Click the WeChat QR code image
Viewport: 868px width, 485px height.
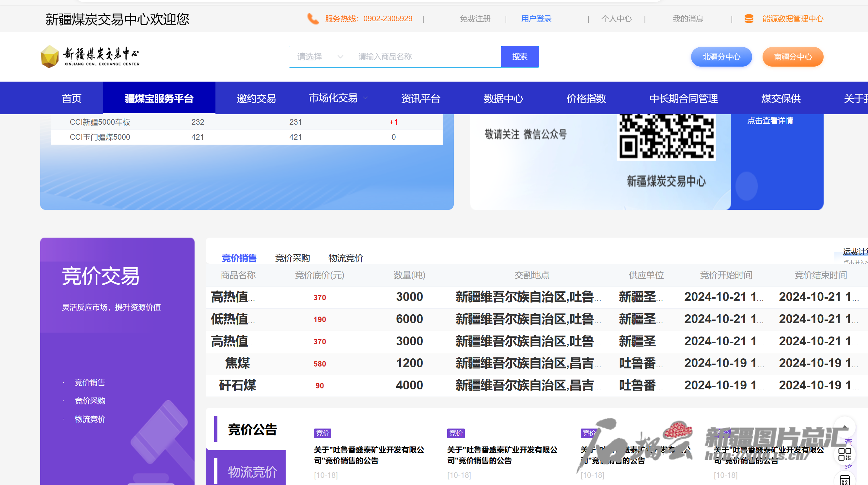click(x=666, y=137)
